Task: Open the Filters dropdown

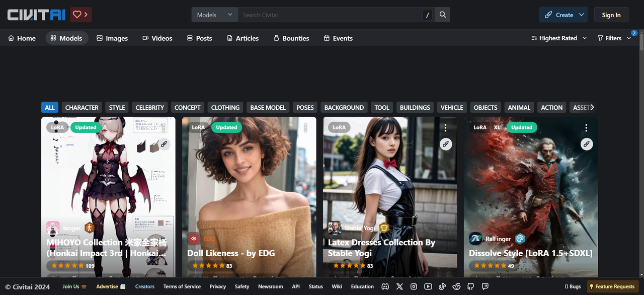Action: [x=614, y=38]
